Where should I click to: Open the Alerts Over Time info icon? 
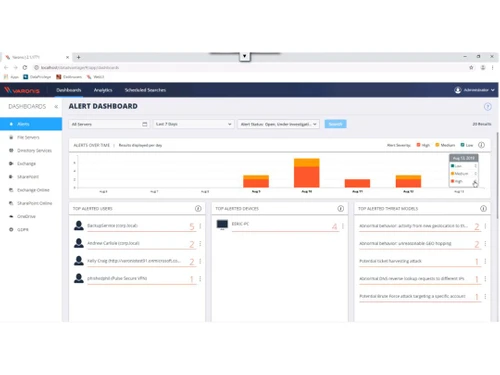(x=481, y=145)
